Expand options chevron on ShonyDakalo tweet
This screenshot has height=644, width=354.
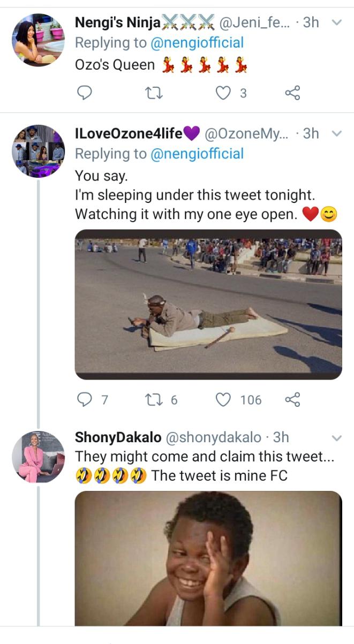[337, 438]
